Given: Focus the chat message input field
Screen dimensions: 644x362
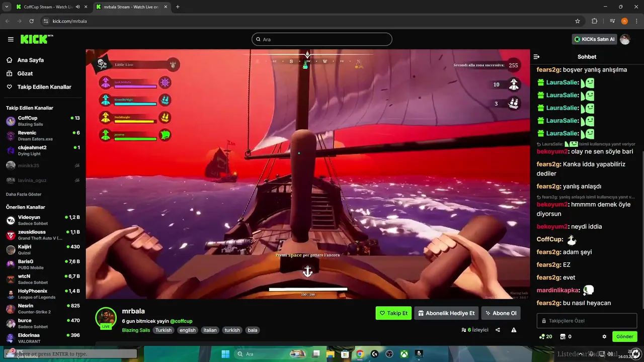Looking at the screenshot, I should (587, 320).
